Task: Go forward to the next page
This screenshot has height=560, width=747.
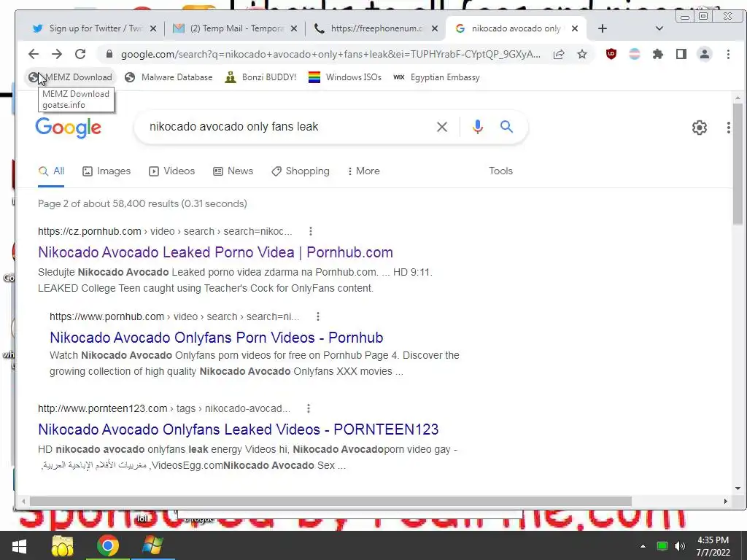Action: [x=57, y=54]
